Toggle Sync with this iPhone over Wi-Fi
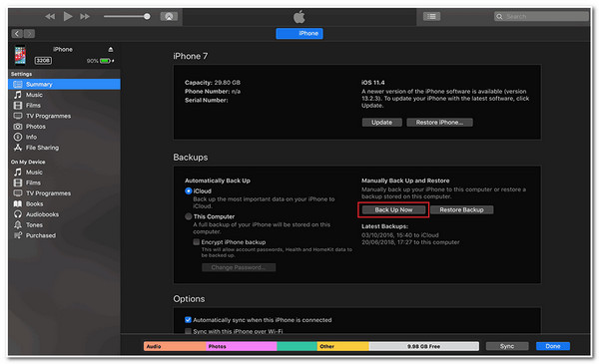The image size is (599, 364). [x=188, y=331]
